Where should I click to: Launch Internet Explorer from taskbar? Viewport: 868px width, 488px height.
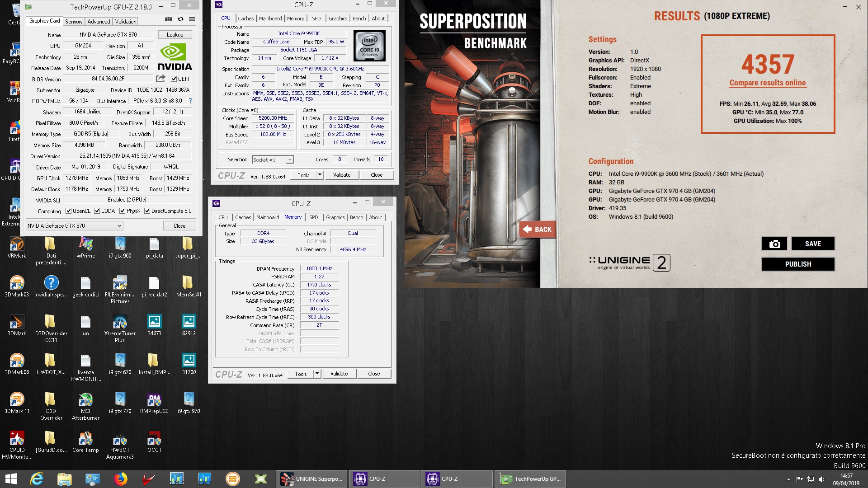[36, 479]
